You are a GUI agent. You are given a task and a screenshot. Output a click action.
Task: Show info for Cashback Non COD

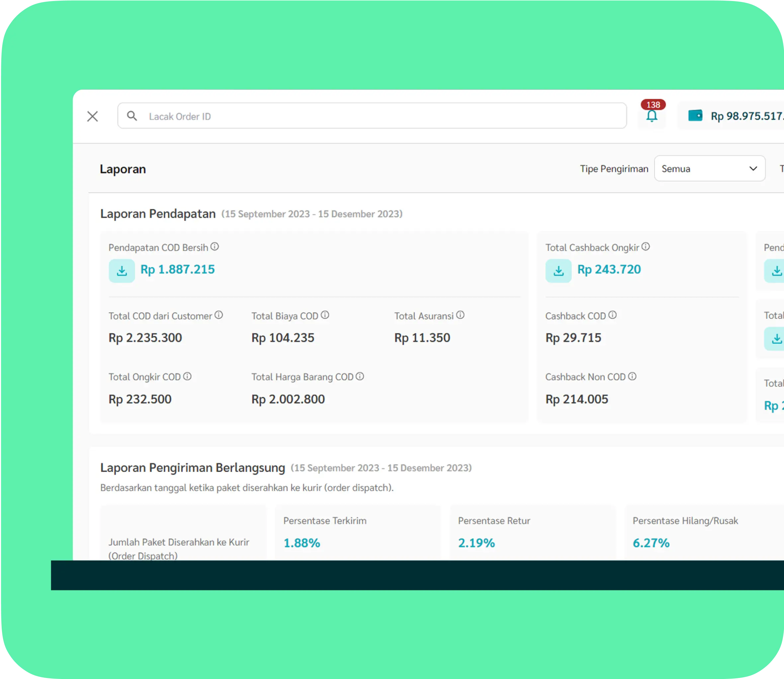click(632, 376)
